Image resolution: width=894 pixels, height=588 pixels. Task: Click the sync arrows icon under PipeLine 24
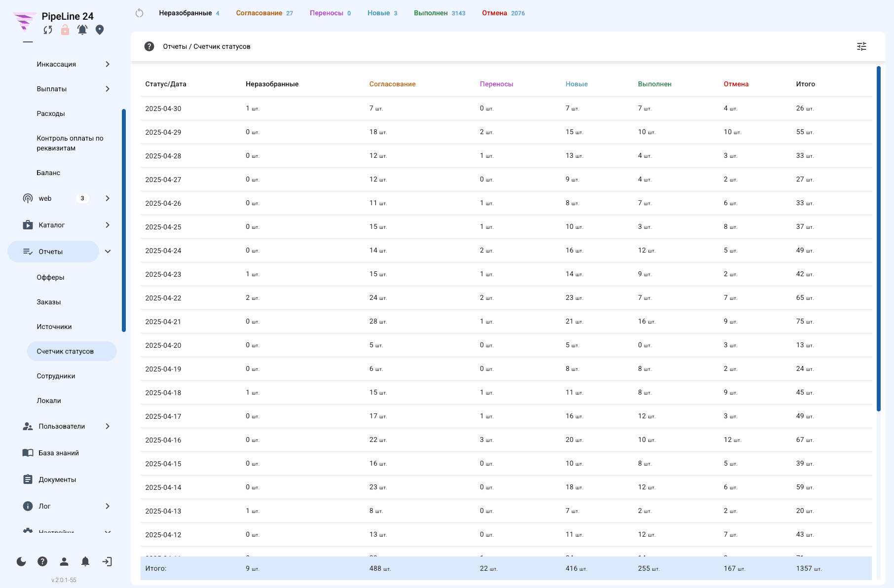[48, 30]
